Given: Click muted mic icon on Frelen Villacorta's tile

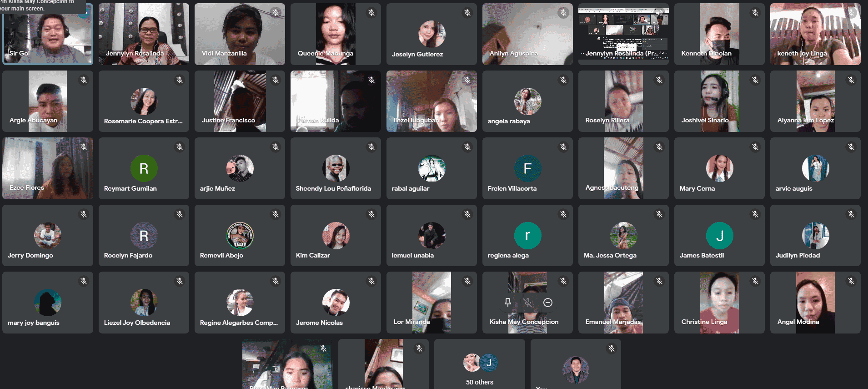Looking at the screenshot, I should pos(563,147).
